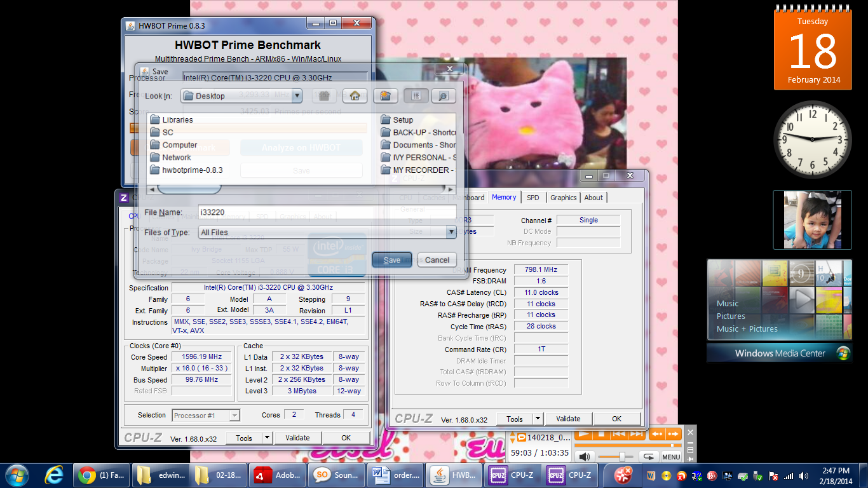Click the Windows Start orb
This screenshot has width=868, height=488.
click(17, 475)
